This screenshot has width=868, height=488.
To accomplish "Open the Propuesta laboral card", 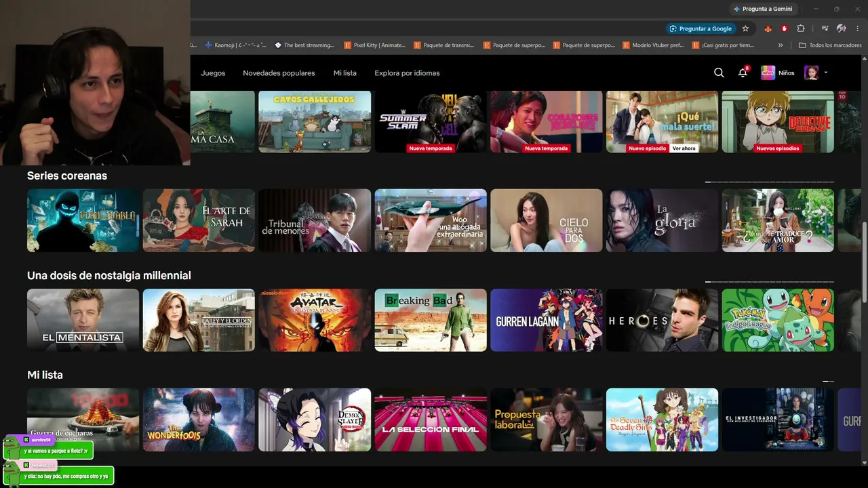I will 547,420.
